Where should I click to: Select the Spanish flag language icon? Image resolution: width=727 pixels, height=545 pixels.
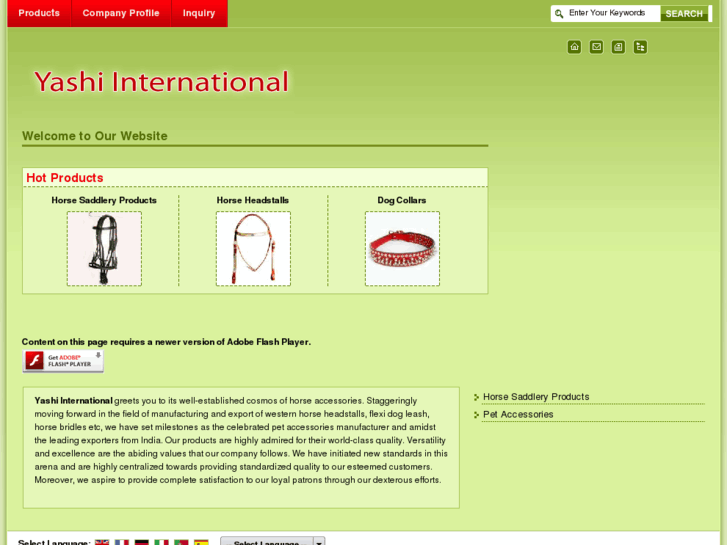tap(201, 542)
